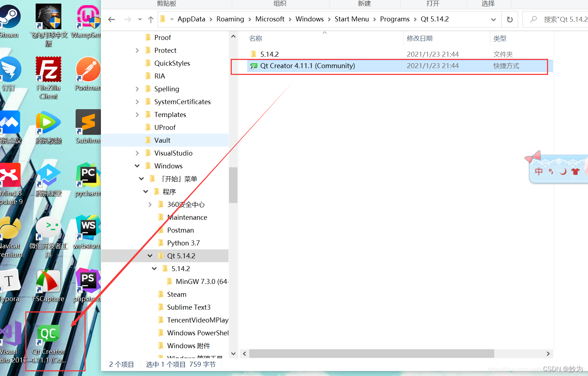The width and height of the screenshot is (588, 376).
Task: Launch the XMind 8 desktop icon
Action: [11, 184]
